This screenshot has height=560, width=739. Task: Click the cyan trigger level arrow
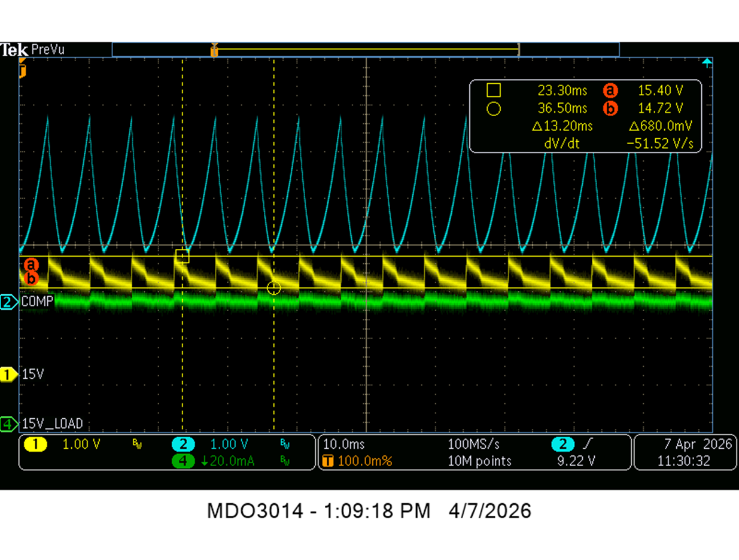tap(707, 62)
